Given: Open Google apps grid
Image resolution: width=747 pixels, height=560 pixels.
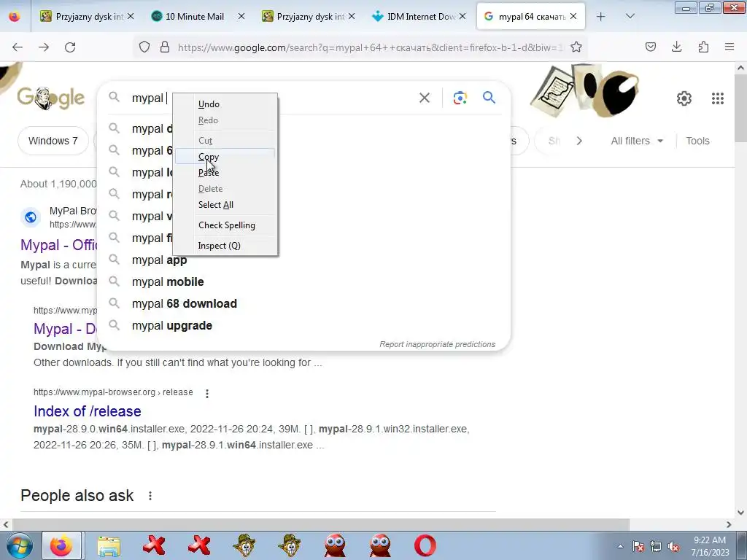Looking at the screenshot, I should pos(718,98).
